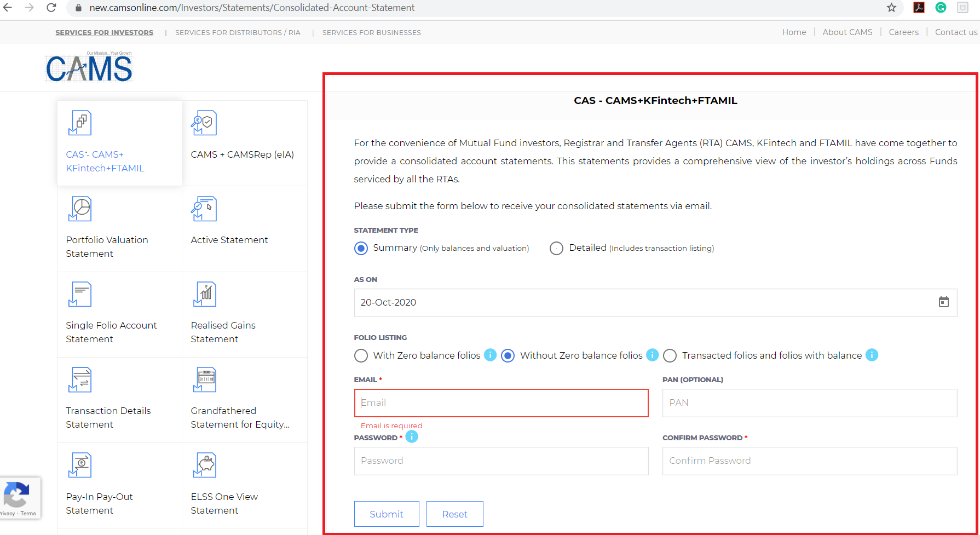Switch to Services for Distributors / RIA
Screen dimensions: 980x535
[238, 33]
